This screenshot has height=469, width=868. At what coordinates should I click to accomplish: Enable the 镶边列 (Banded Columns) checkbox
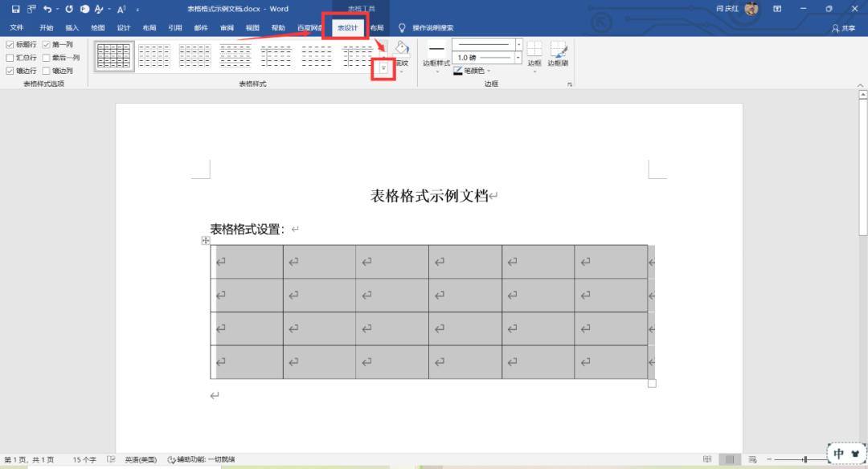tap(47, 71)
